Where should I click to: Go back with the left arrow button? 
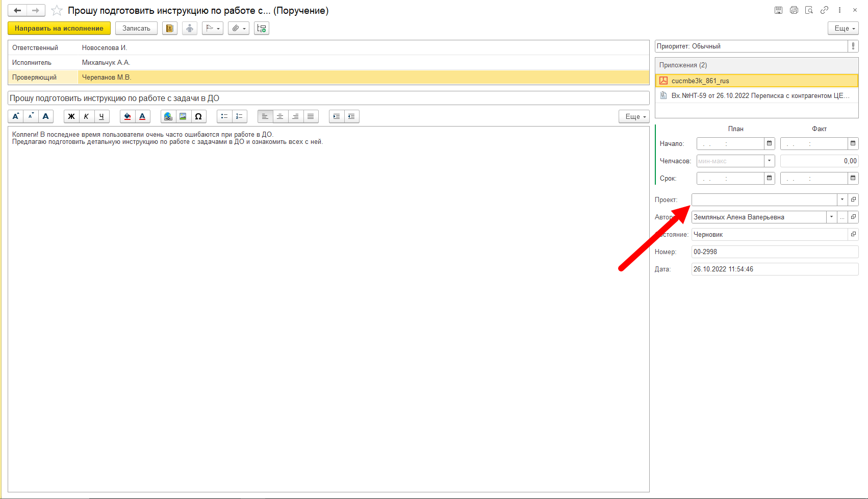(17, 10)
